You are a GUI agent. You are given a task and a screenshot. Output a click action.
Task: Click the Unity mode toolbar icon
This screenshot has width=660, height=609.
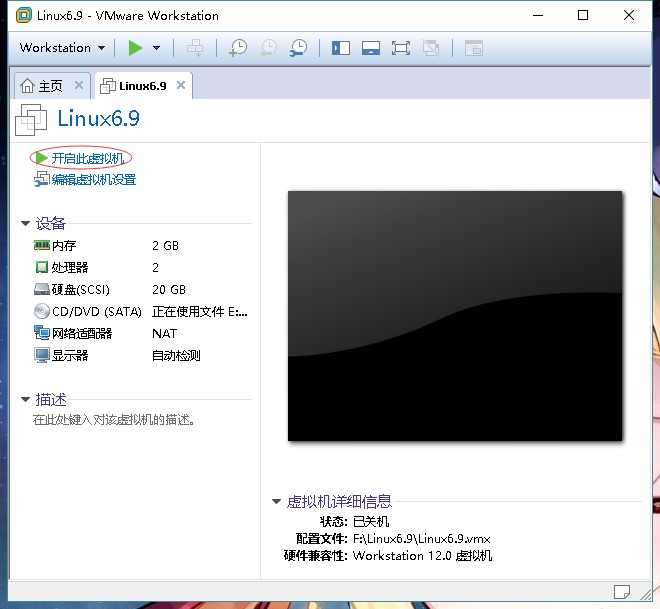click(431, 48)
